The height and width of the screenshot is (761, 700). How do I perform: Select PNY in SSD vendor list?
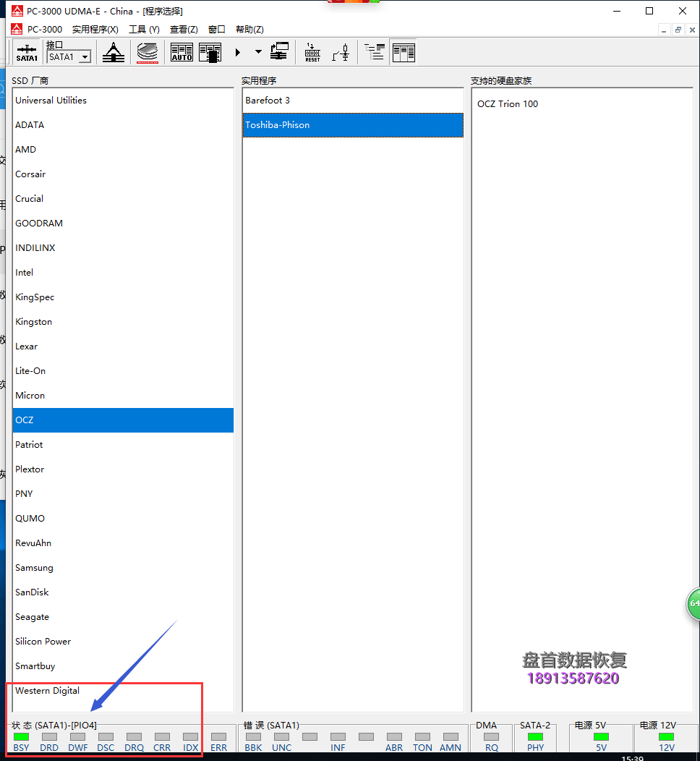point(123,494)
